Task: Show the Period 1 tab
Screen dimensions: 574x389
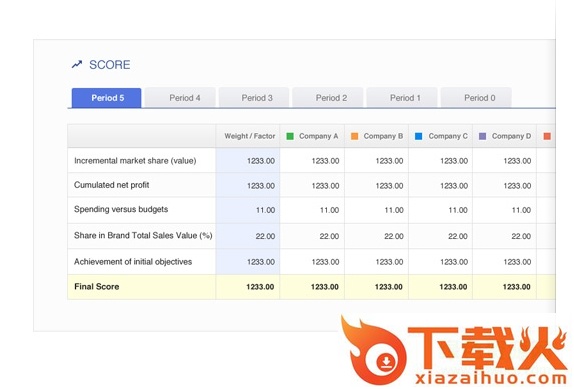Action: pos(402,98)
